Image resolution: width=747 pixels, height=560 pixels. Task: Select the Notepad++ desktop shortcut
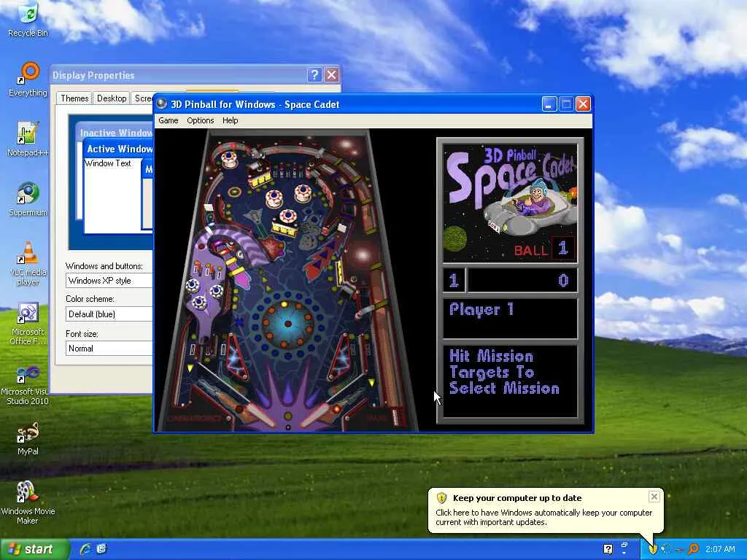[28, 139]
